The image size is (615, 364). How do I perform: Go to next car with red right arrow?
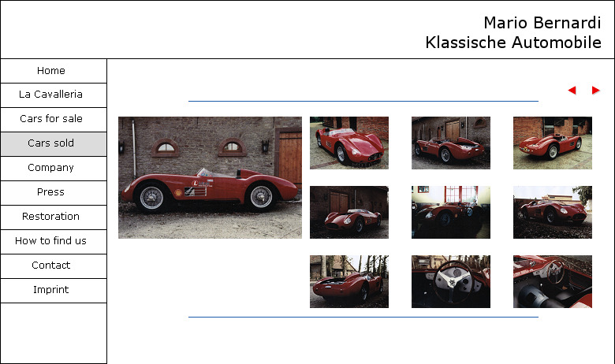(596, 91)
